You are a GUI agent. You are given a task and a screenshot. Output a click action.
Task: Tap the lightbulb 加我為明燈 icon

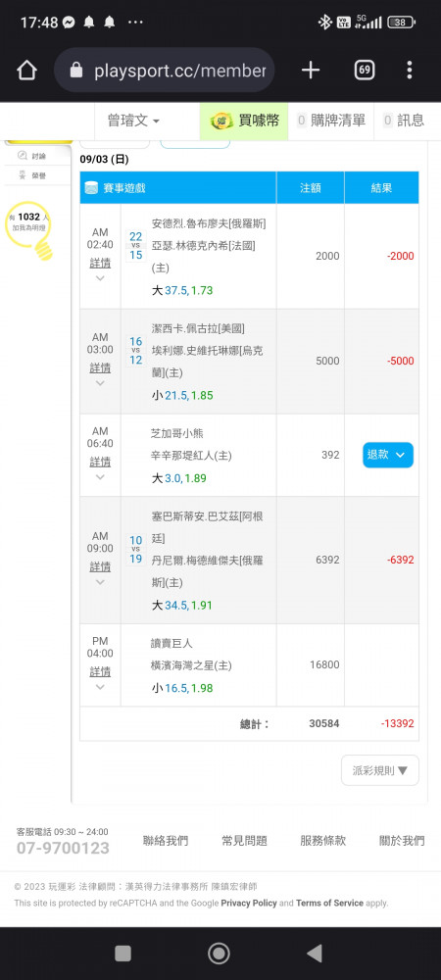point(27,230)
